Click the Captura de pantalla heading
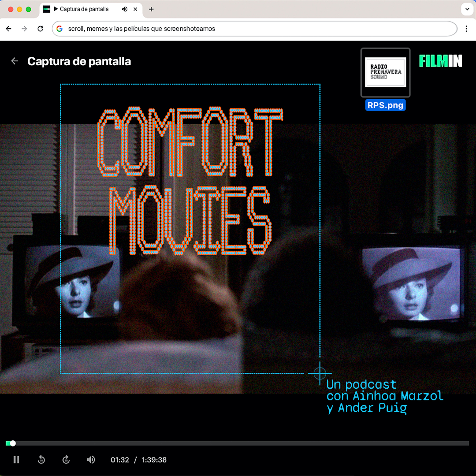The image size is (476, 476). 79,61
